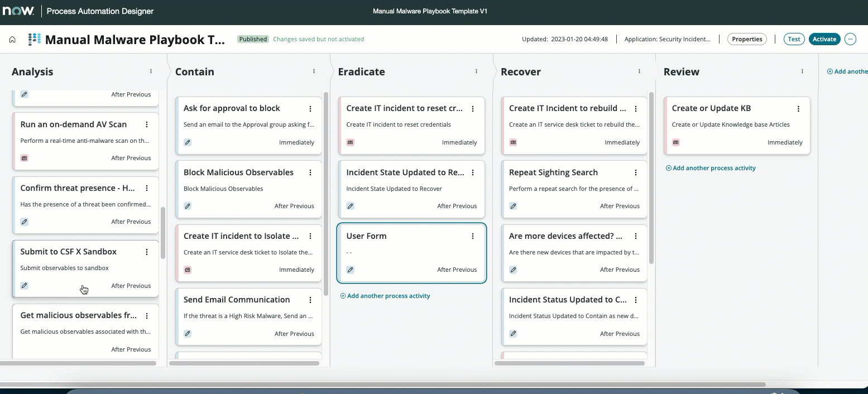
Task: Click the Analysis lane vertical scrollbar
Action: [163, 233]
